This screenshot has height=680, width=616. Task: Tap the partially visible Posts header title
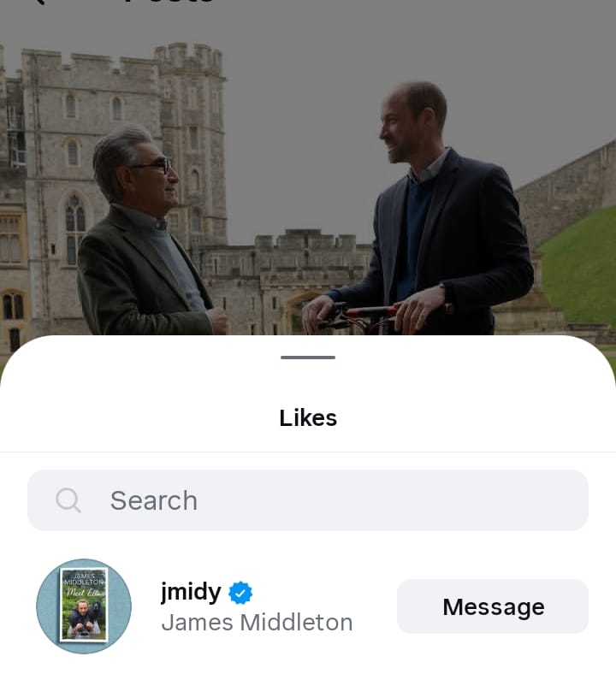(171, 3)
